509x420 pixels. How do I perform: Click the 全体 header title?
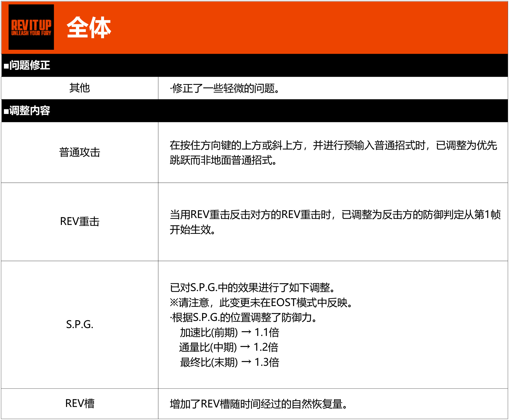[89, 28]
